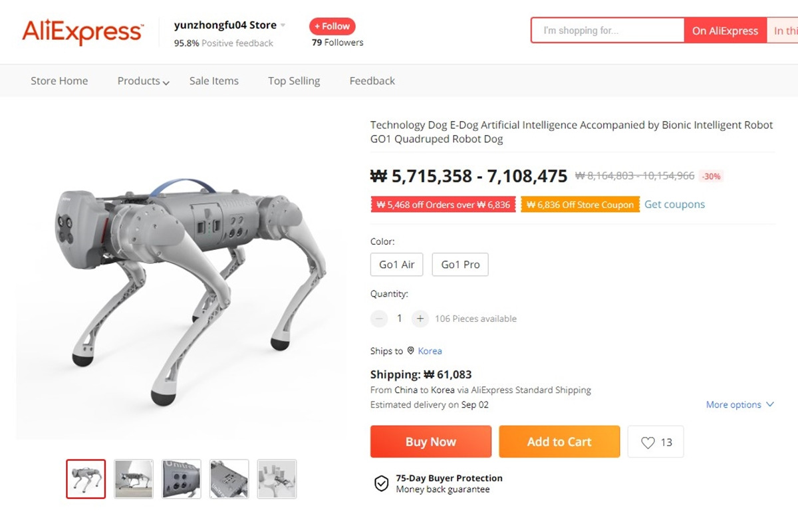Viewport: 798px width, 532px height.
Task: Select the second product thumbnail
Action: click(x=134, y=479)
